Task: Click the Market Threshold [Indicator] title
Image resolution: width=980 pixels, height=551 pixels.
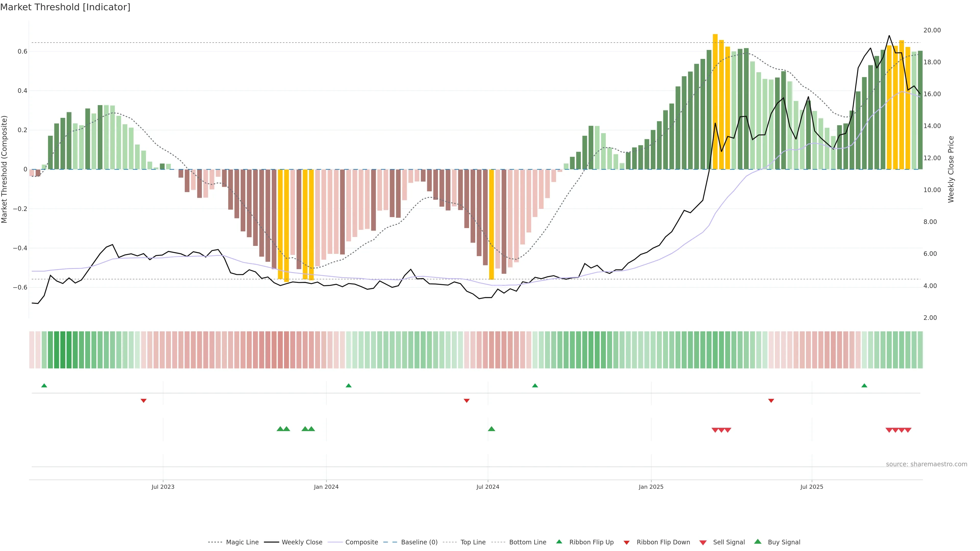Action: pos(65,7)
